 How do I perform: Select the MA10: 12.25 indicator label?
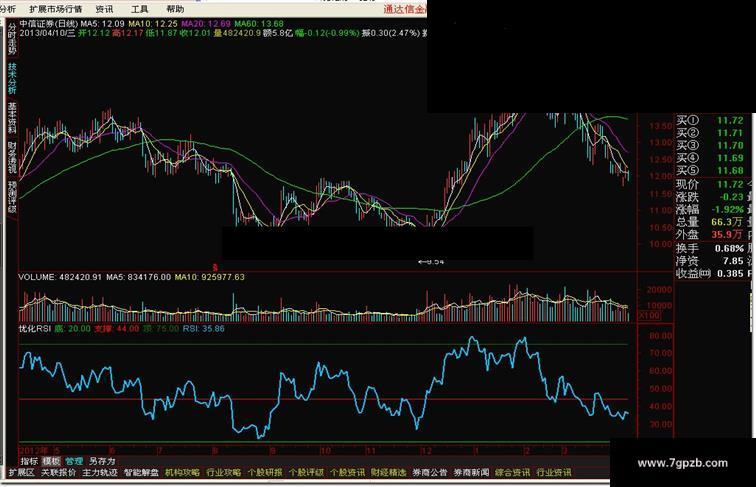click(153, 24)
